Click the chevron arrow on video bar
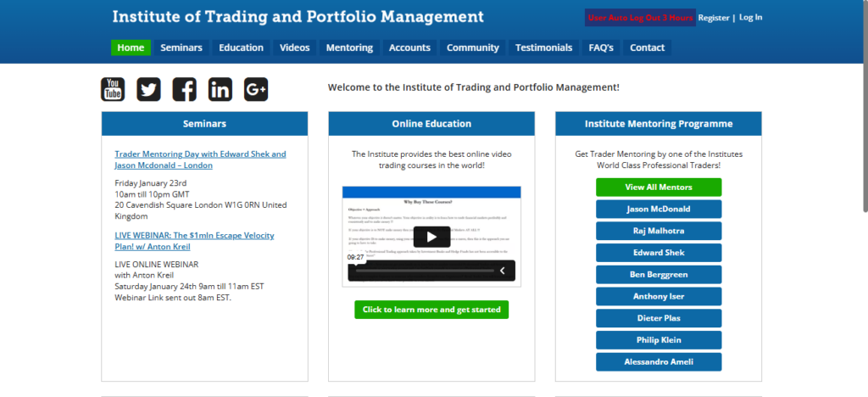The image size is (868, 397). 502,271
